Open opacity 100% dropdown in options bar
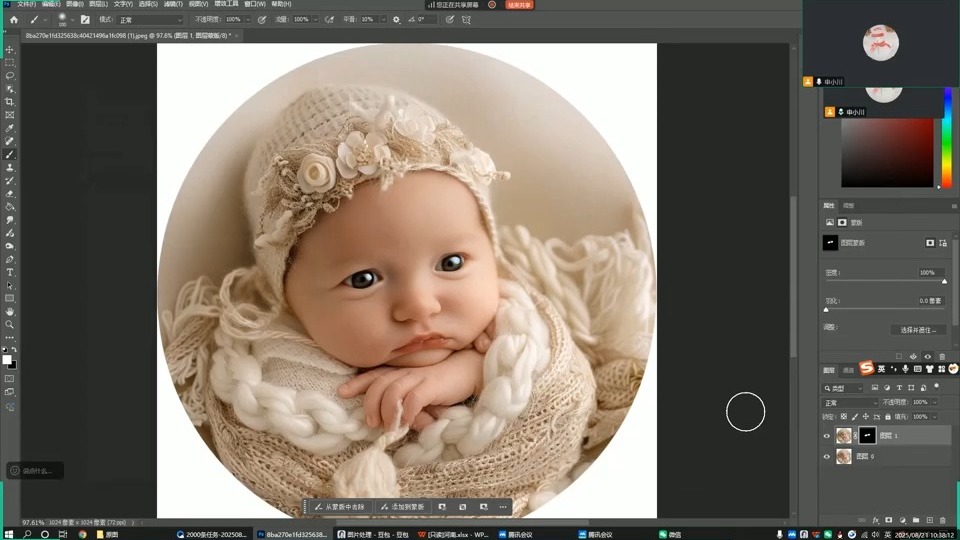960x540 pixels. [248, 20]
